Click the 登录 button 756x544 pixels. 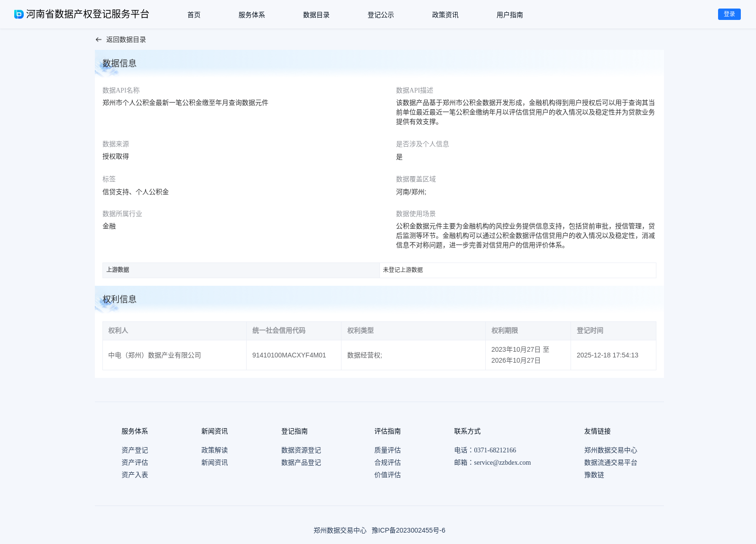[x=729, y=14]
